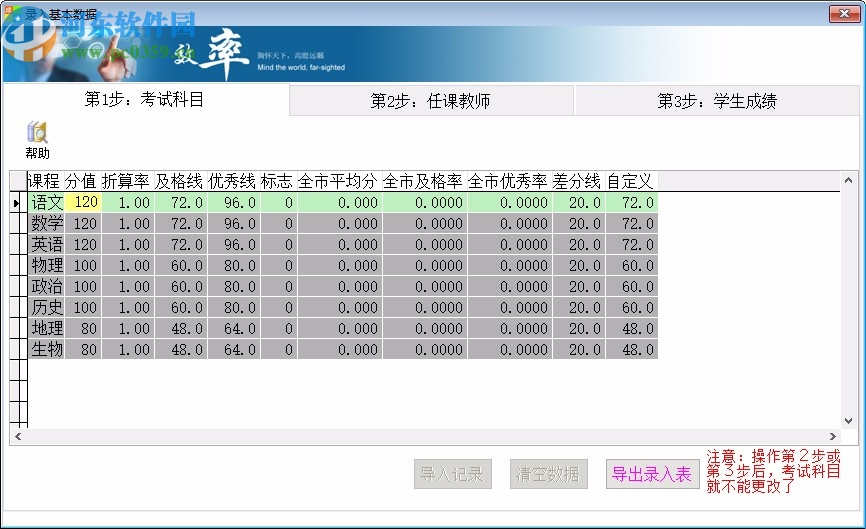Click the 全市及格率 column header

point(424,181)
